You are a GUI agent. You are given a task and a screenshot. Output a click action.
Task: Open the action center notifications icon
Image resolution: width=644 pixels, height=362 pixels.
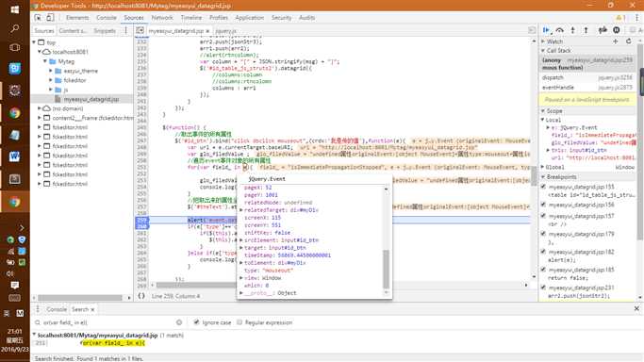click(x=15, y=286)
